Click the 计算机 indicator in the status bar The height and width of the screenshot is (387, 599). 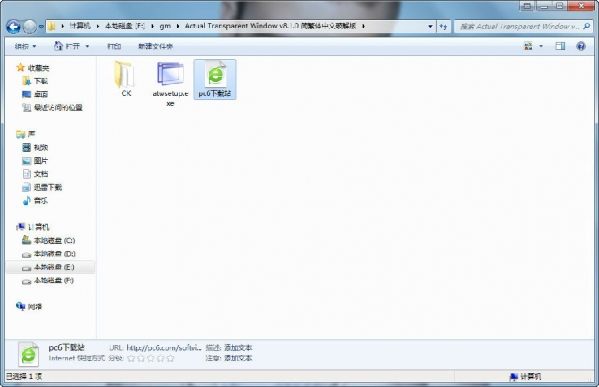525,377
